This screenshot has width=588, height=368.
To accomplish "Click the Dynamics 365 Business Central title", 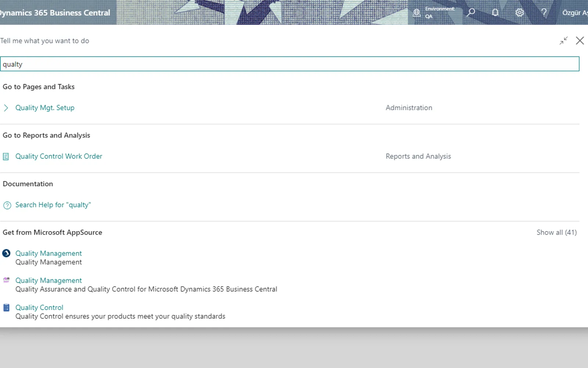I will [54, 13].
